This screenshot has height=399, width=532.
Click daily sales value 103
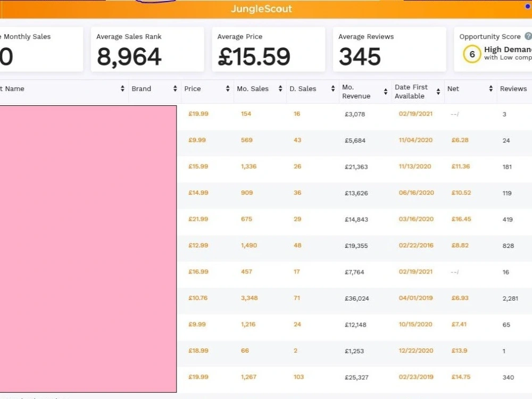298,377
